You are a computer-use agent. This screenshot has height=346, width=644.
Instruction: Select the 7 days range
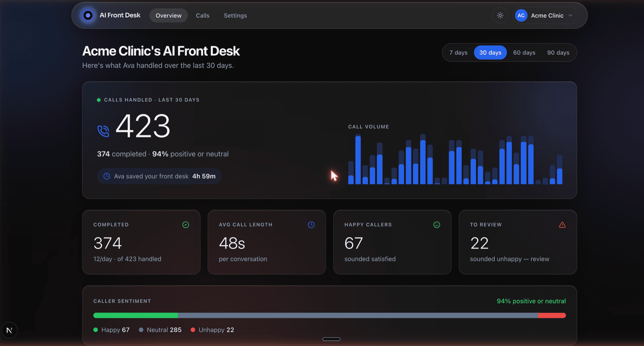(458, 52)
